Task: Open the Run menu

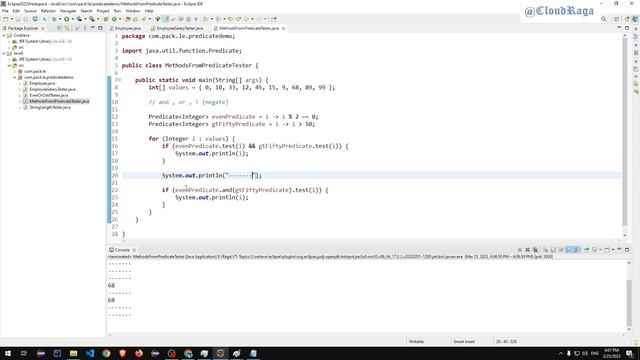Action: (118, 11)
